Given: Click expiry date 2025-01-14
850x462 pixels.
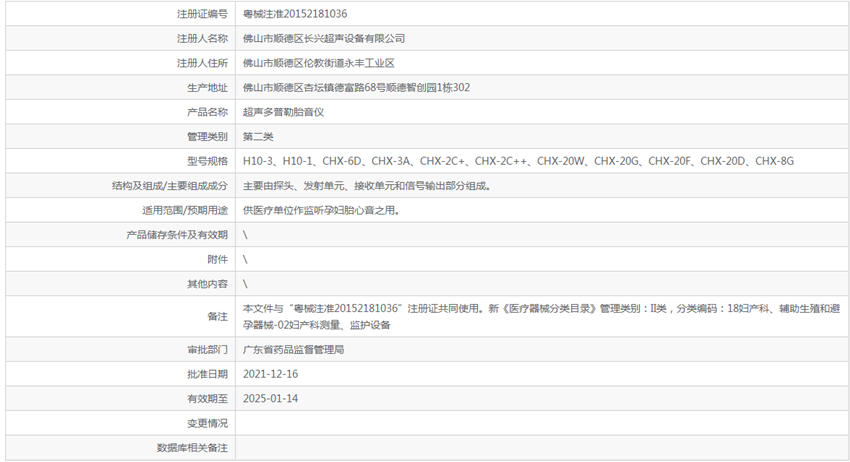Looking at the screenshot, I should pos(270,399).
